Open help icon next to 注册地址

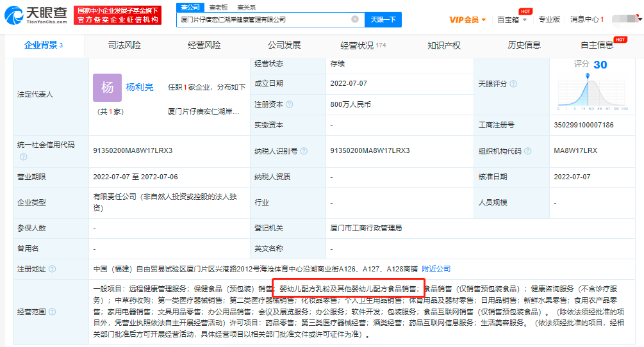pyautogui.click(x=52, y=269)
